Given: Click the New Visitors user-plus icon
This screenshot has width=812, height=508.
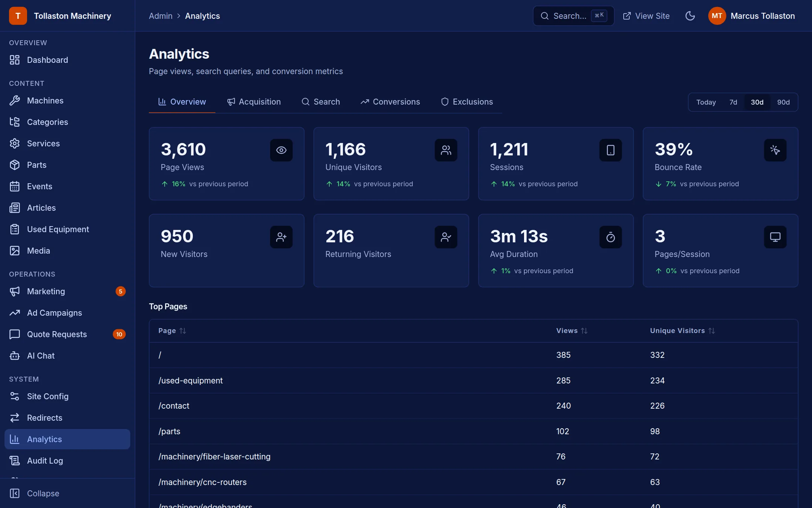Looking at the screenshot, I should (281, 237).
